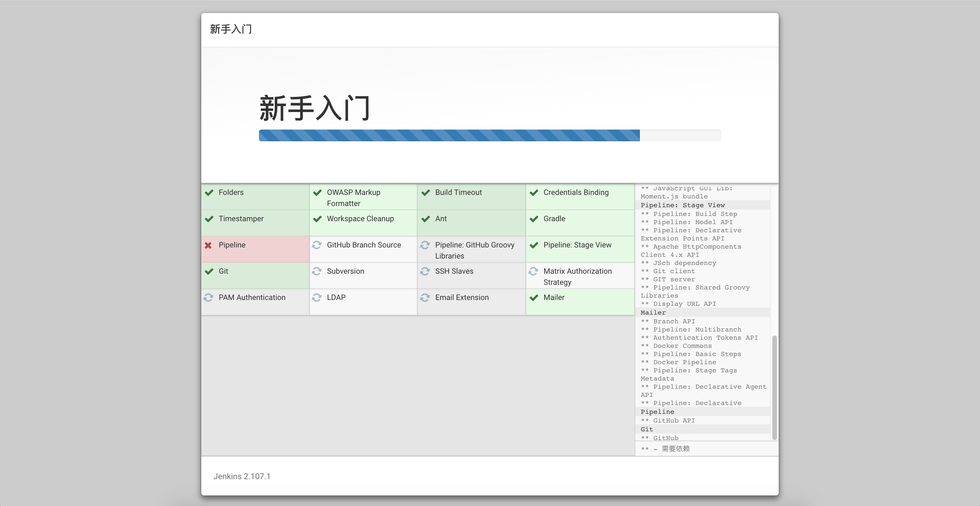Click the sync icon beside Email Extension
The height and width of the screenshot is (506, 980).
click(425, 297)
